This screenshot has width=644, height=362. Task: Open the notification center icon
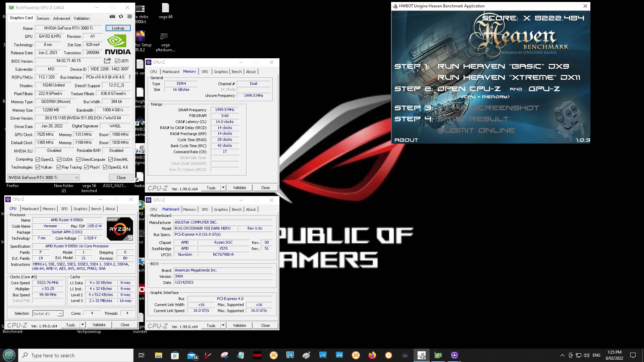[x=633, y=355]
